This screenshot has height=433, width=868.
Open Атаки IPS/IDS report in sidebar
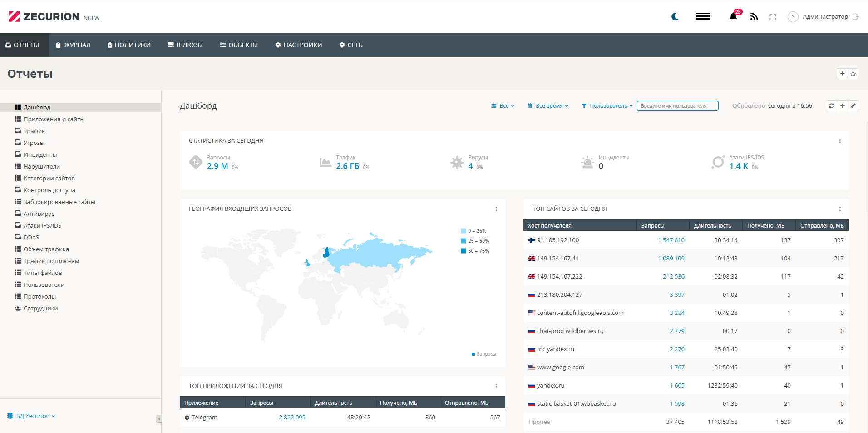[42, 225]
